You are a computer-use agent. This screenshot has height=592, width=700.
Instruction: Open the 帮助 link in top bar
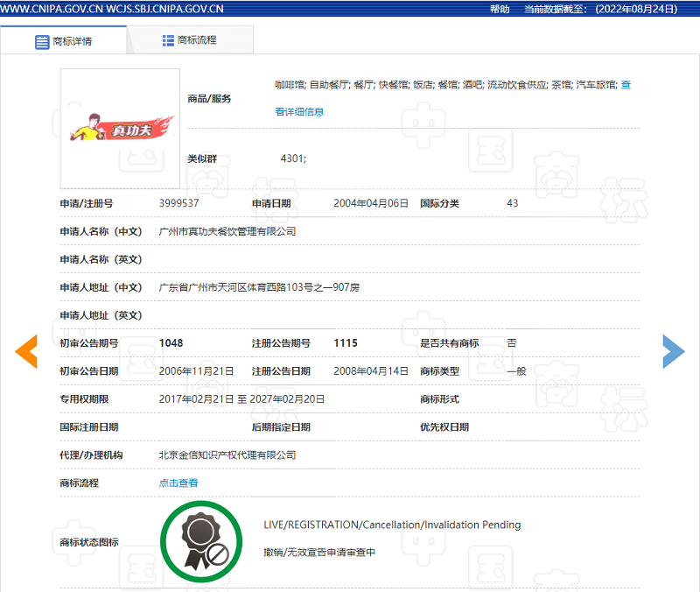pos(500,9)
